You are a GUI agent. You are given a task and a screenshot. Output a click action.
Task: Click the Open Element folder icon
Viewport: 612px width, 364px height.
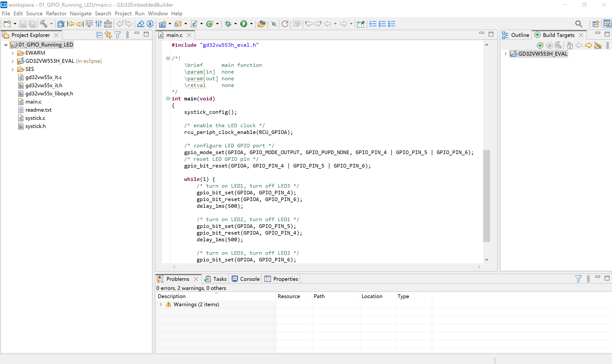(262, 24)
